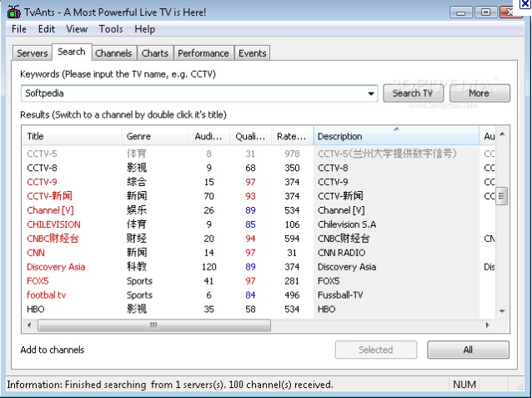Select the Discovery Asia channel row
Screen dimensions: 532x398
click(56, 267)
